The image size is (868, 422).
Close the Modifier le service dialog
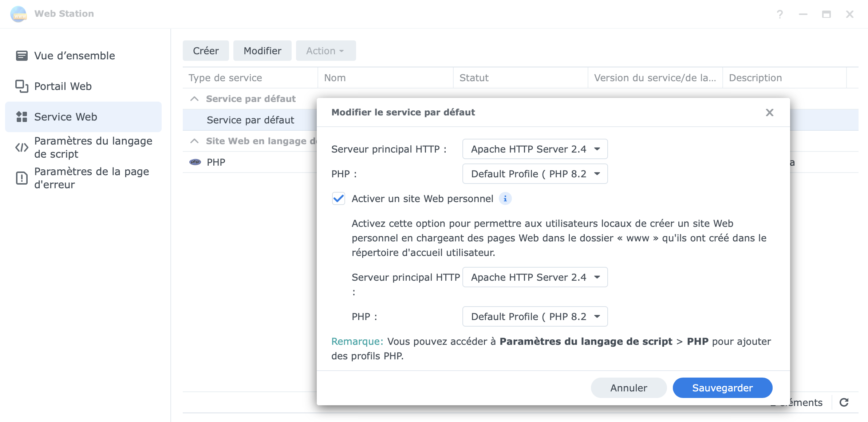pos(769,113)
